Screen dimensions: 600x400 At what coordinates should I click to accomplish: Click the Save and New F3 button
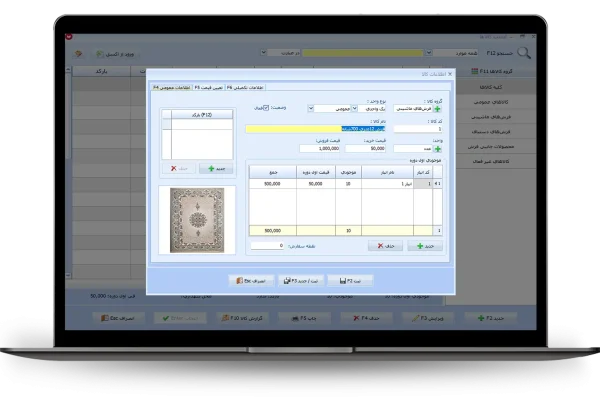[x=293, y=282]
